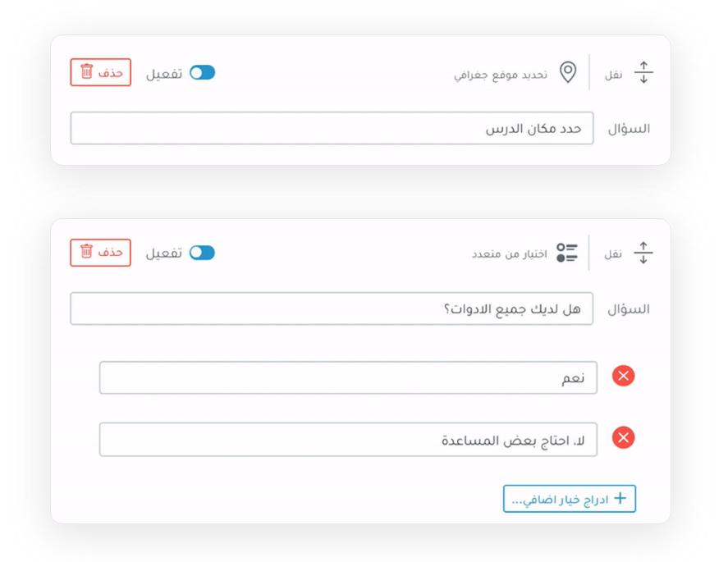Click the trash icon on the multiple-choice question
The image size is (728, 562).
point(87,252)
